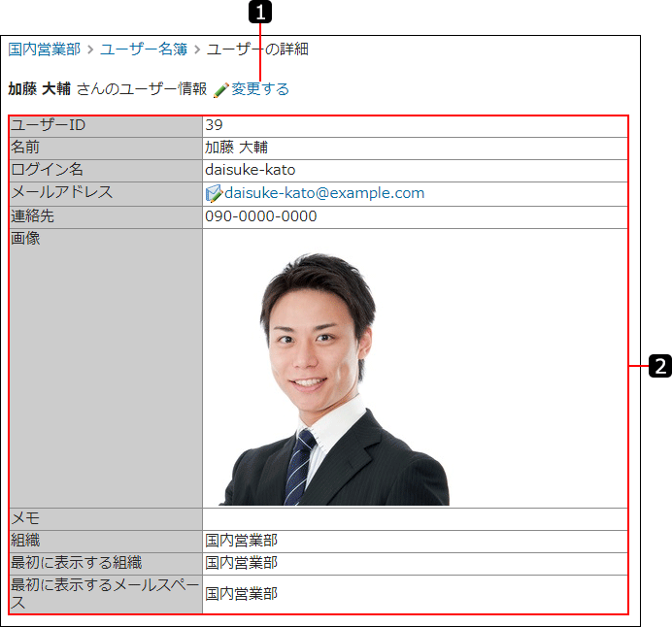Click the ログイン名 label cell
The height and width of the screenshot is (627, 672).
click(106, 171)
